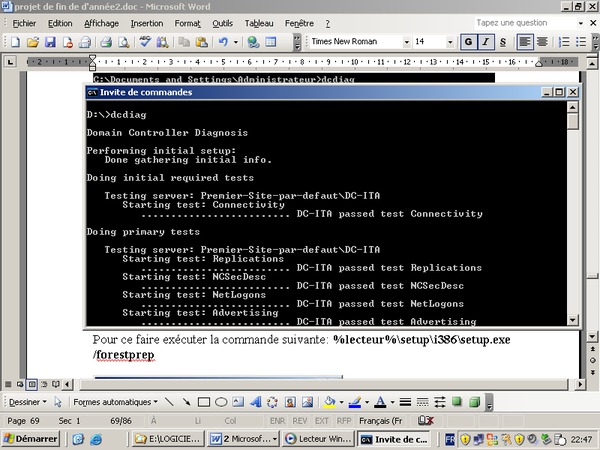The image size is (600, 450).
Task: Open the Insertion menu
Action: (x=147, y=23)
